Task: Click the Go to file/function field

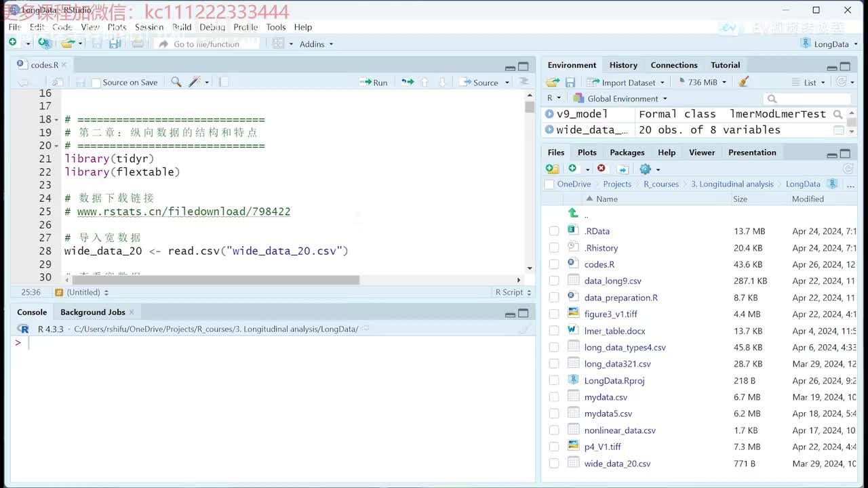Action: click(206, 44)
